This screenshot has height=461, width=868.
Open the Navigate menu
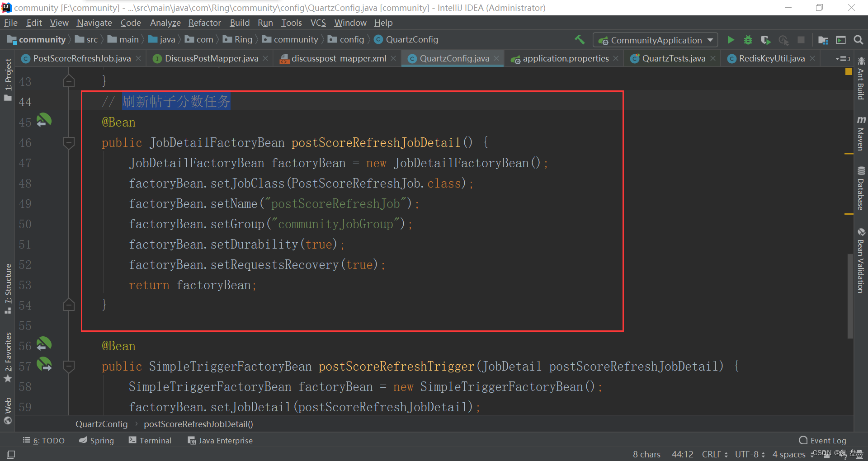(x=94, y=23)
